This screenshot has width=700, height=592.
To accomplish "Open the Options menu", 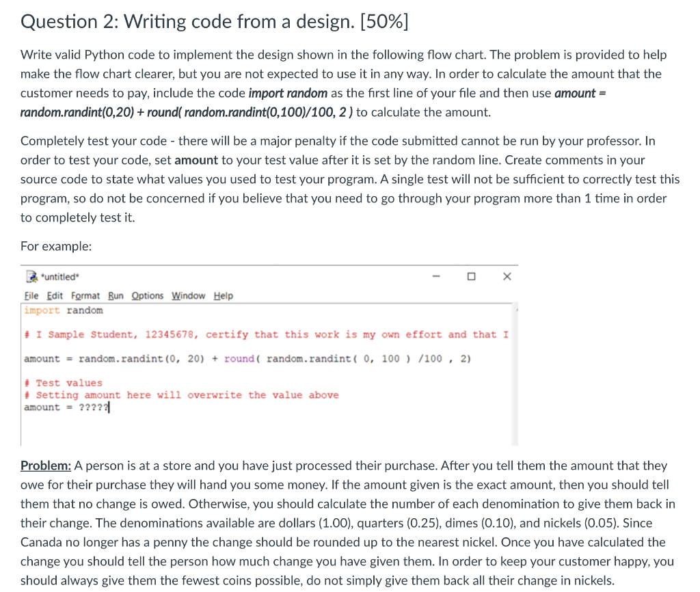I will [147, 295].
